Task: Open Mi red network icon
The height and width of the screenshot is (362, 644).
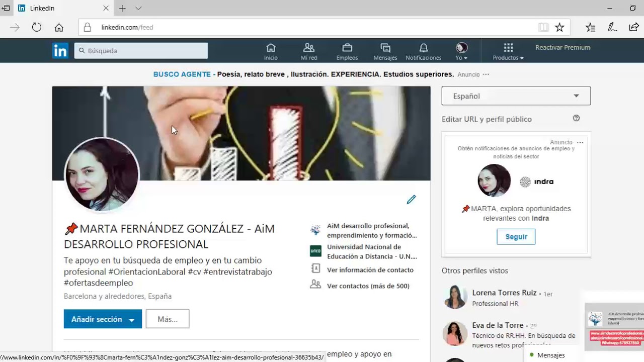Action: pos(309,51)
